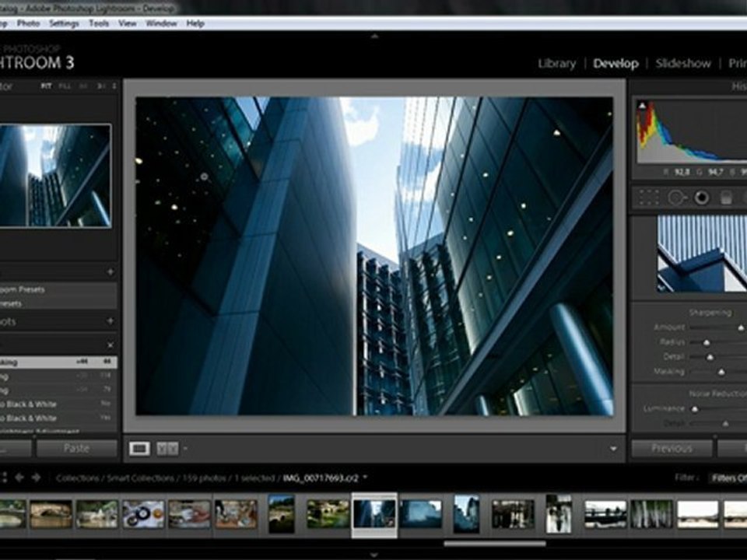Switch to the Slideshow module
The width and height of the screenshot is (747, 560).
coord(682,63)
